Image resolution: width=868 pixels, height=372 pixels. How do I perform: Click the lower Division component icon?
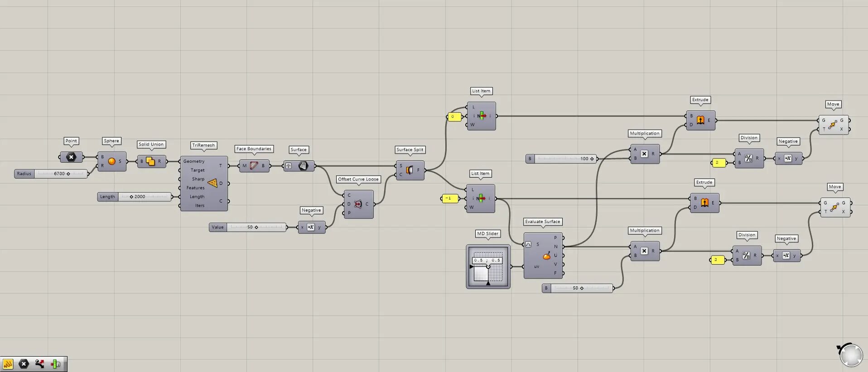tap(746, 256)
